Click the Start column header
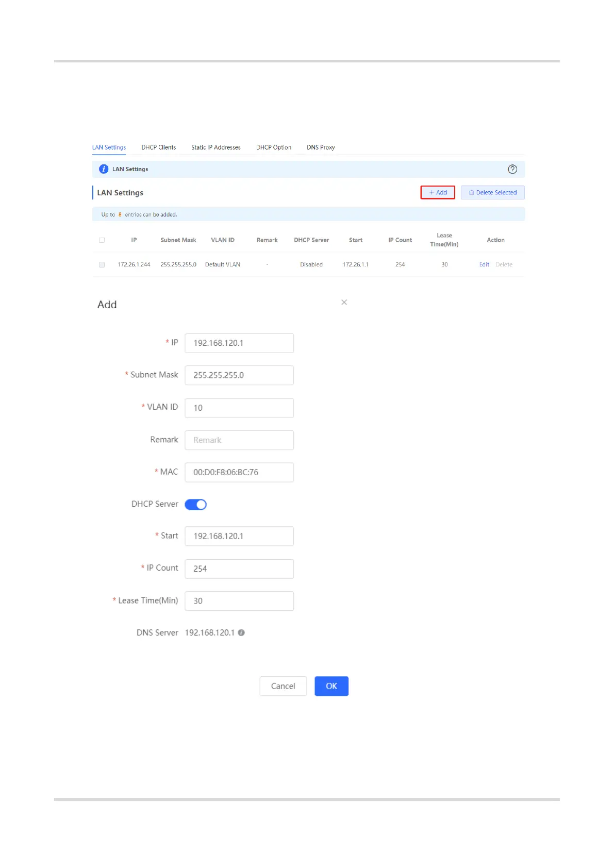The image size is (614, 868). pyautogui.click(x=356, y=240)
